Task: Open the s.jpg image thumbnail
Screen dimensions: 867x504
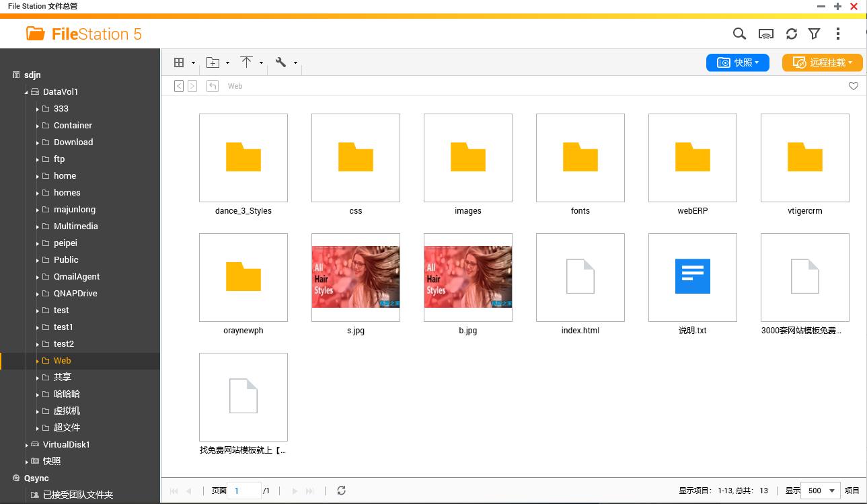Action: [x=355, y=277]
